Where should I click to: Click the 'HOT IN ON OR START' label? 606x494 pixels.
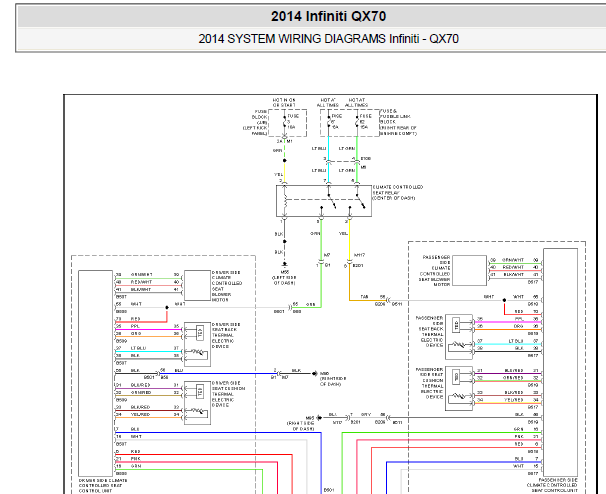click(x=284, y=102)
